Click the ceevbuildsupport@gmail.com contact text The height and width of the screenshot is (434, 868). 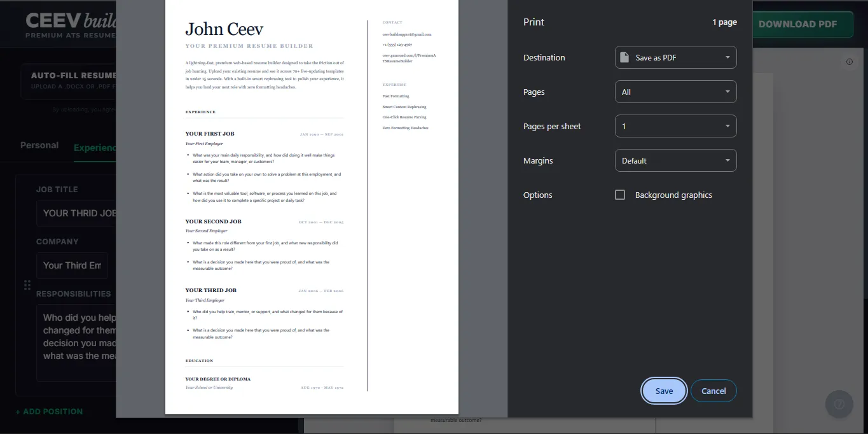[x=407, y=34]
